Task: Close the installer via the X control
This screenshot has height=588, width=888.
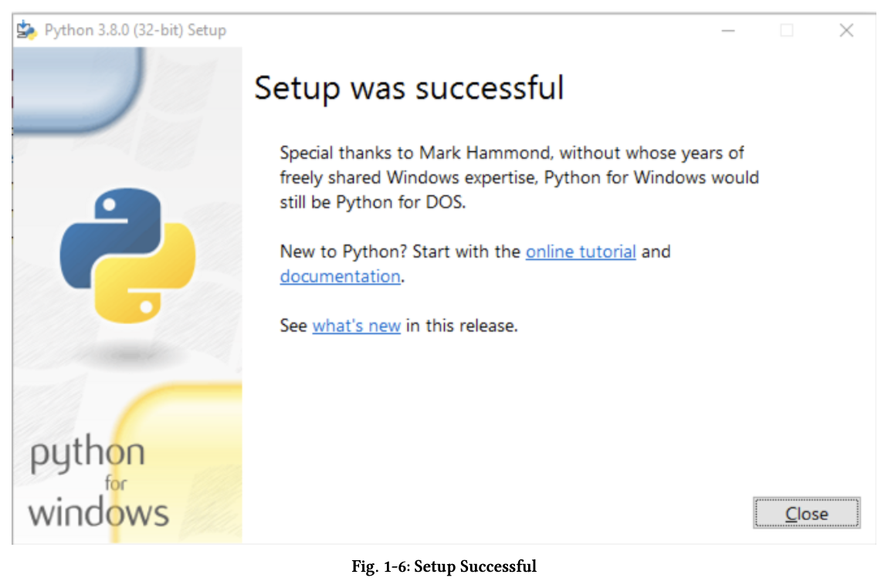Action: [846, 30]
